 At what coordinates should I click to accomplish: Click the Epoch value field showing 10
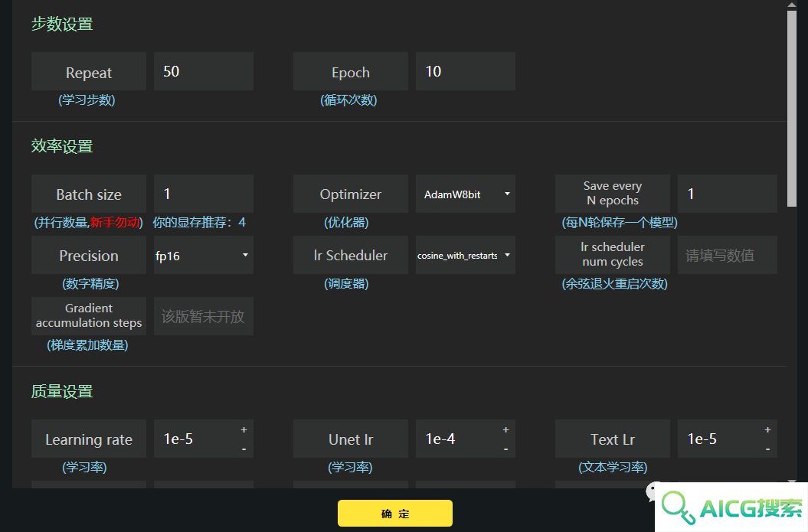click(x=466, y=71)
